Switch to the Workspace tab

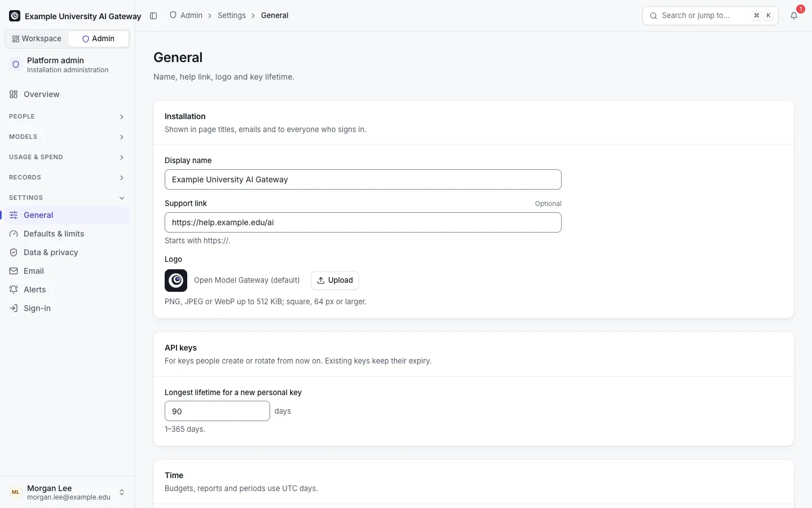37,39
